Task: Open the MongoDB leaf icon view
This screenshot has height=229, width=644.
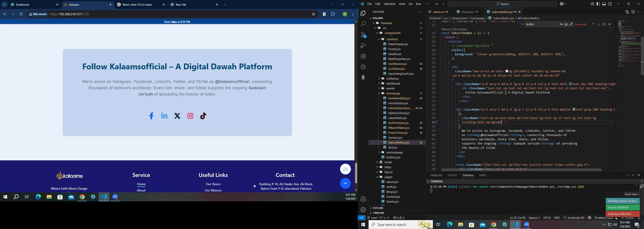Action: pos(363,78)
